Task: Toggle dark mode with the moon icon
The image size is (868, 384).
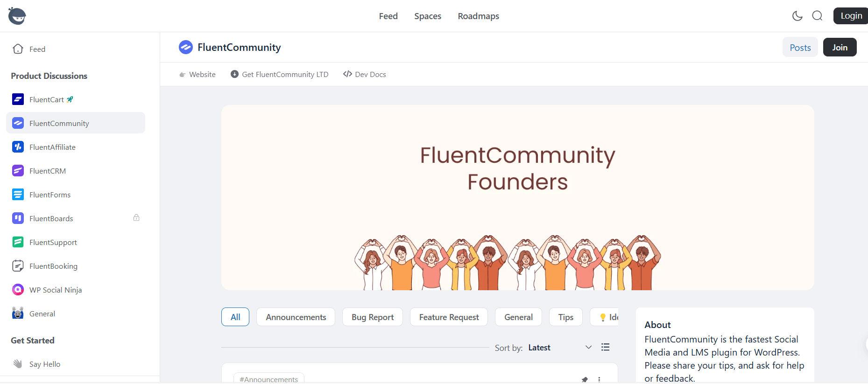Action: pos(797,16)
